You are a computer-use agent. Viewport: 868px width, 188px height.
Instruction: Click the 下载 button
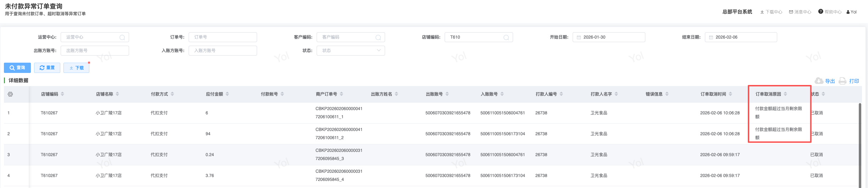(x=76, y=68)
